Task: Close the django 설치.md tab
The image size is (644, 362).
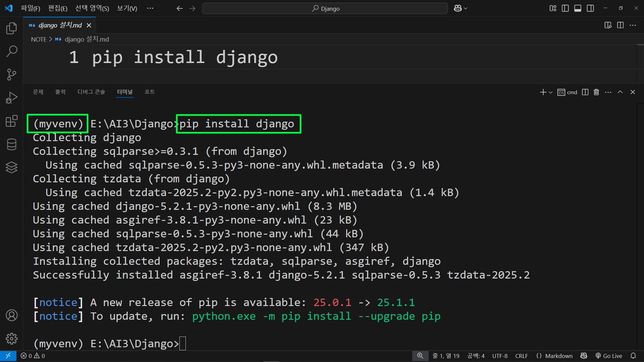Action: [89, 25]
